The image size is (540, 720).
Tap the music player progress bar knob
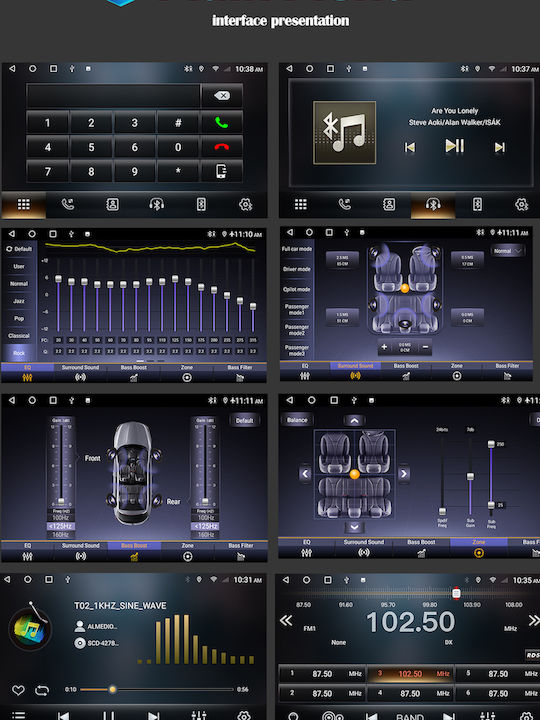coord(112,689)
